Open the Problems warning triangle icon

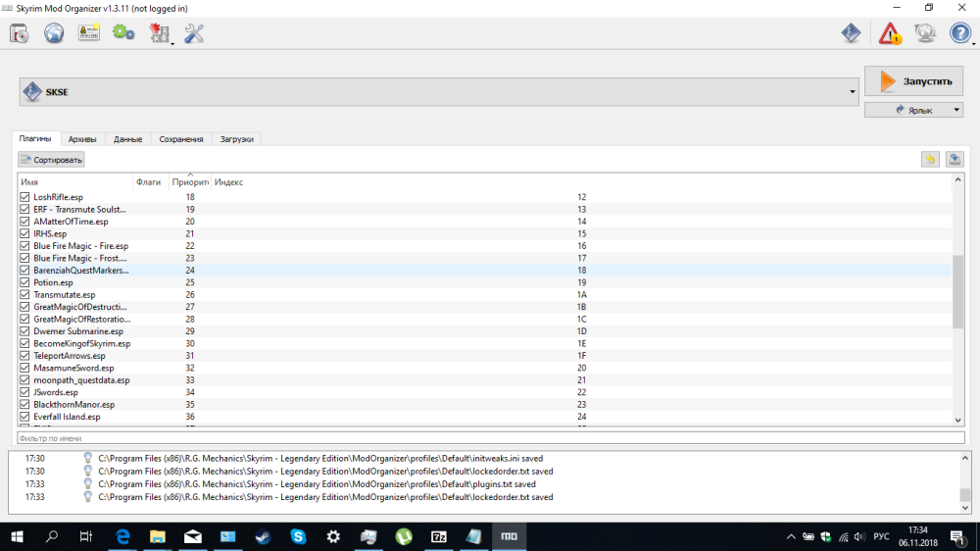[x=890, y=33]
